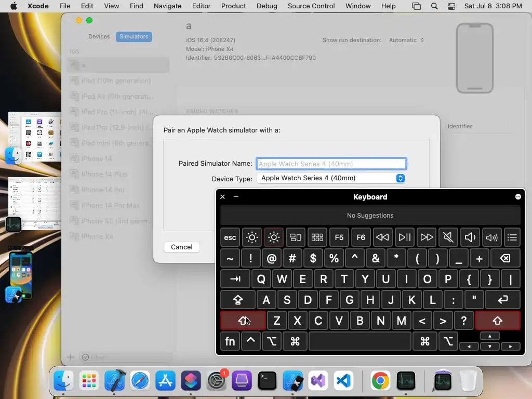Lower brightness with the dim sun key
The height and width of the screenshot is (399, 532).
[x=252, y=237]
